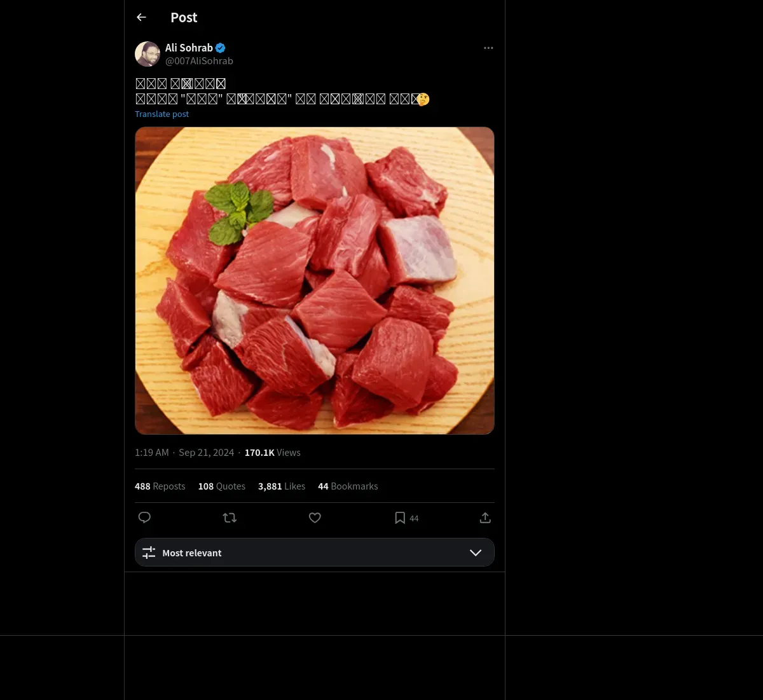Click the back arrow icon
The image size is (763, 700).
pyautogui.click(x=141, y=17)
